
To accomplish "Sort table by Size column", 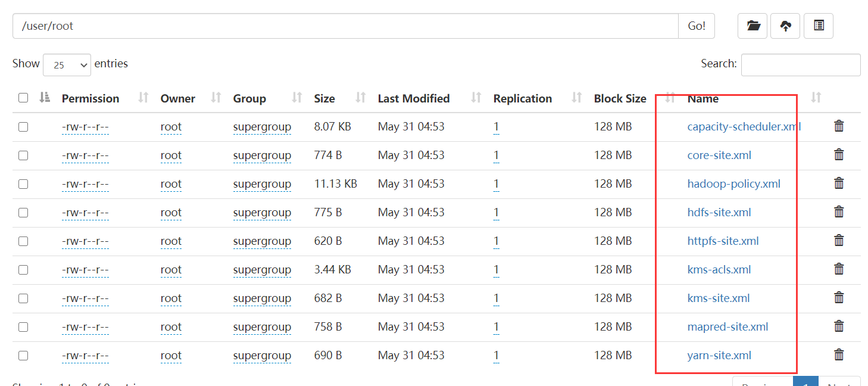I will (324, 99).
